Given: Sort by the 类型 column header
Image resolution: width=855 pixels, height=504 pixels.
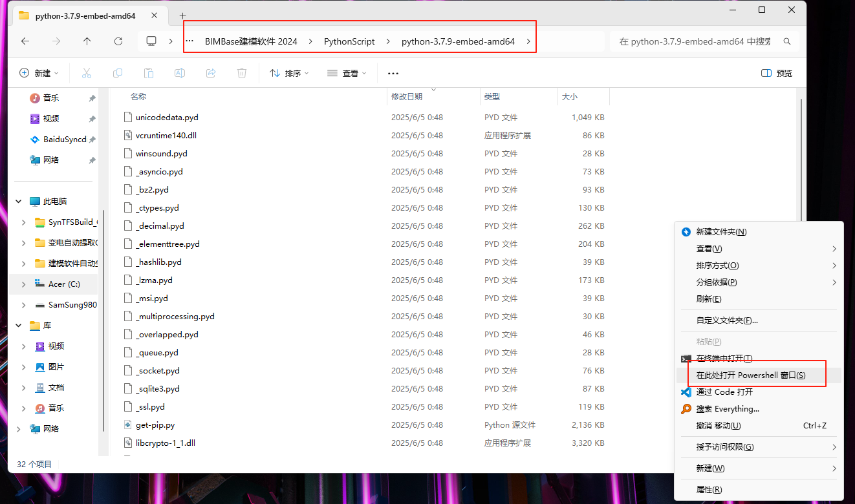Looking at the screenshot, I should 492,97.
